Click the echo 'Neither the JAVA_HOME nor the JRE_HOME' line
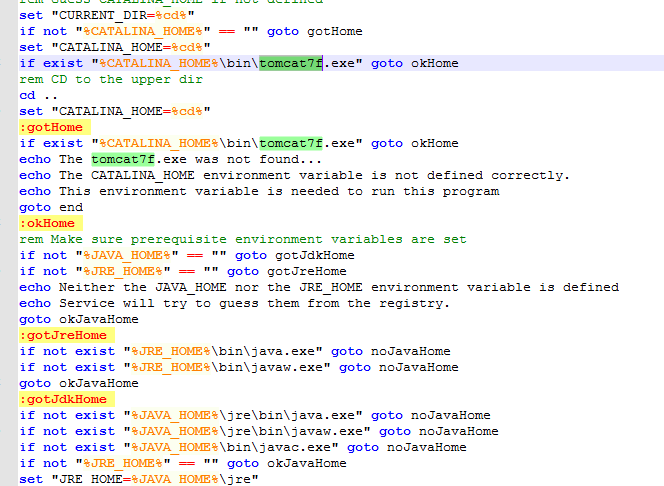The image size is (664, 486). (319, 287)
